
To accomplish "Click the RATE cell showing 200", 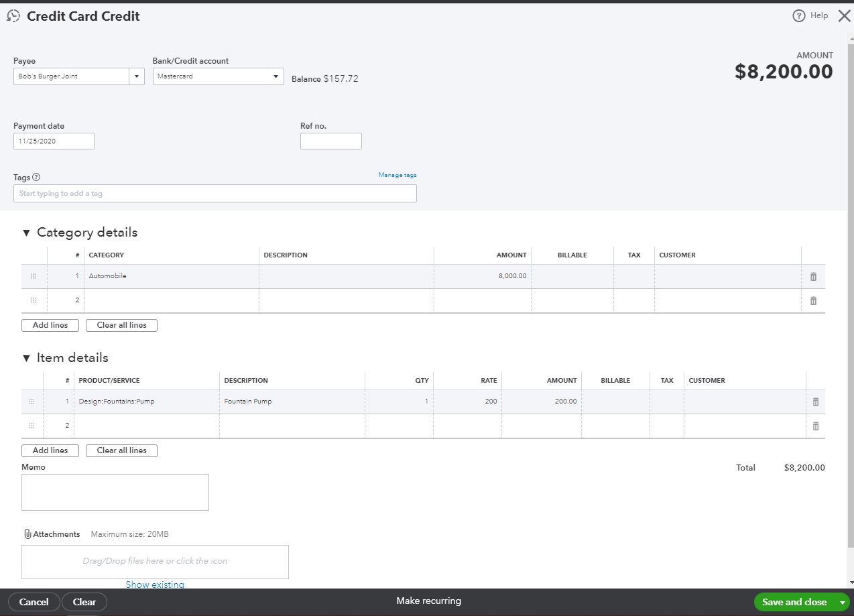I will pos(468,402).
